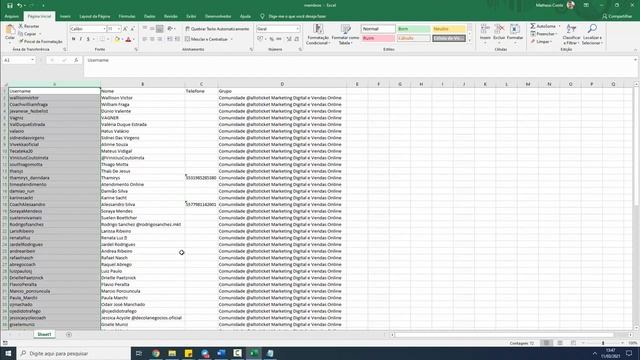Align text left in cells
The height and width of the screenshot is (360, 640).
tap(144, 39)
